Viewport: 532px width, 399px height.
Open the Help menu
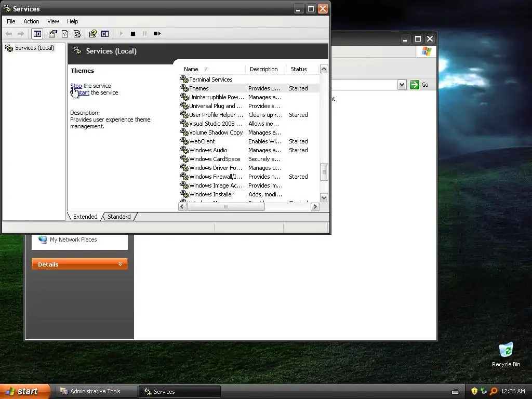[72, 21]
